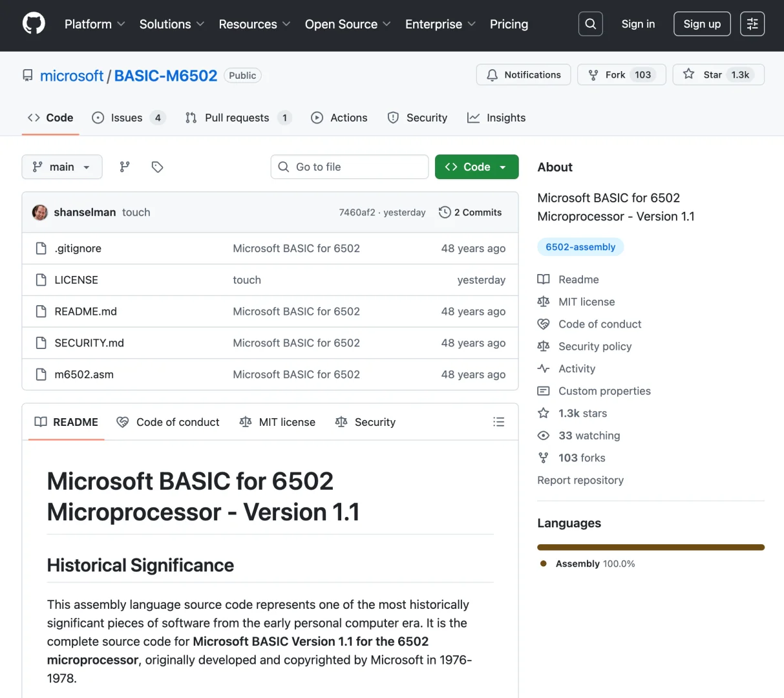View branches icon next to main
The height and width of the screenshot is (698, 784).
click(125, 167)
